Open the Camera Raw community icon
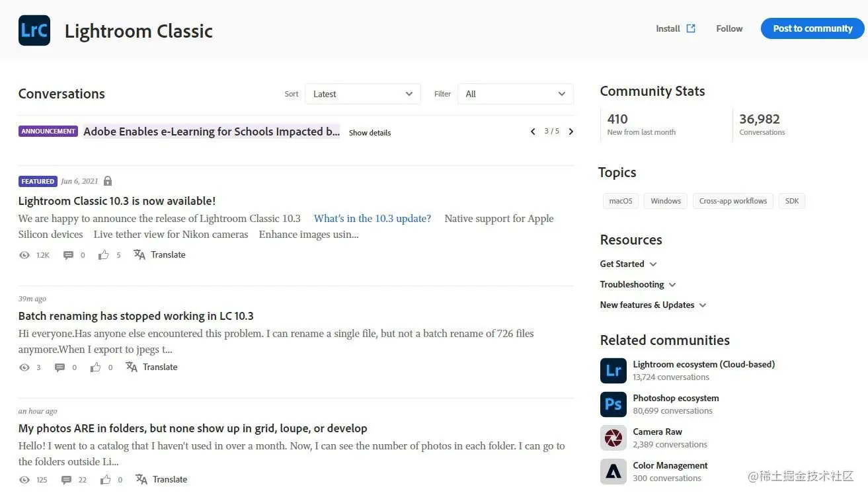The width and height of the screenshot is (868, 497). pos(613,438)
